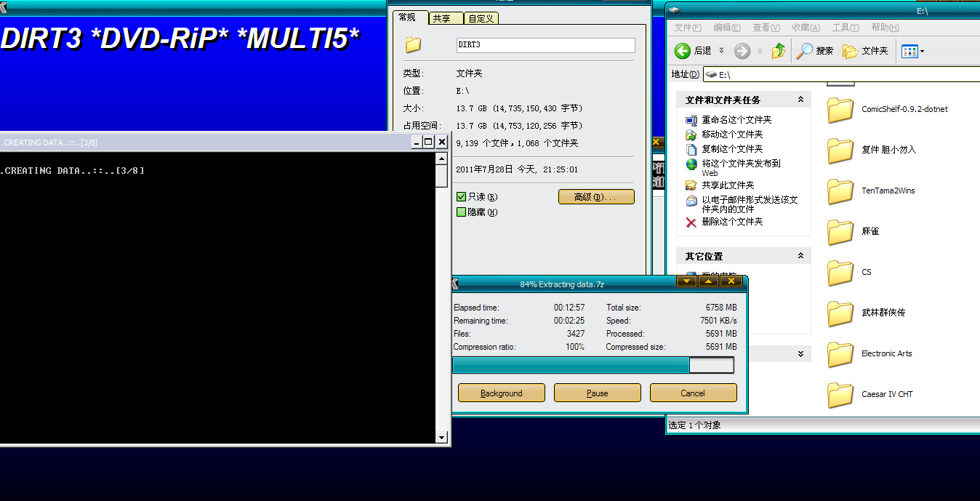Viewport: 980px width, 501px height.
Task: Open the 搜索 search tool
Action: click(x=816, y=51)
